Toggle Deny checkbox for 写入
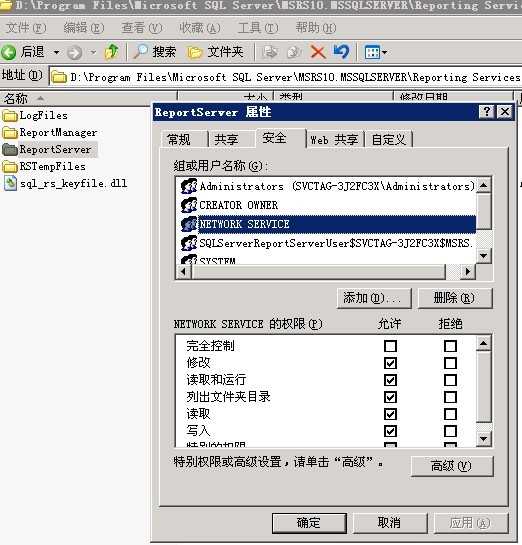The height and width of the screenshot is (545, 522). coord(450,431)
